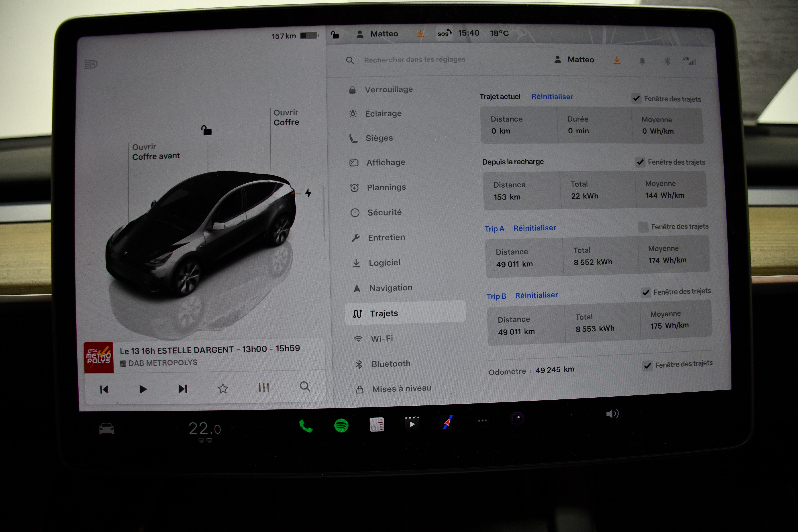
Task: Tap the SOS indicator in status bar
Action: (444, 33)
